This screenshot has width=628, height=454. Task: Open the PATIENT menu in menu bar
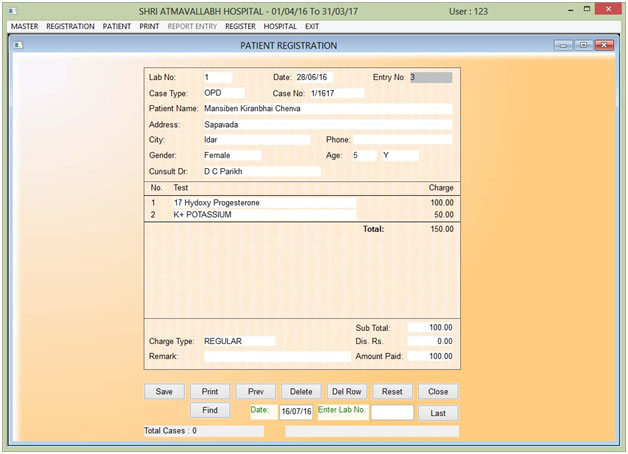[117, 25]
